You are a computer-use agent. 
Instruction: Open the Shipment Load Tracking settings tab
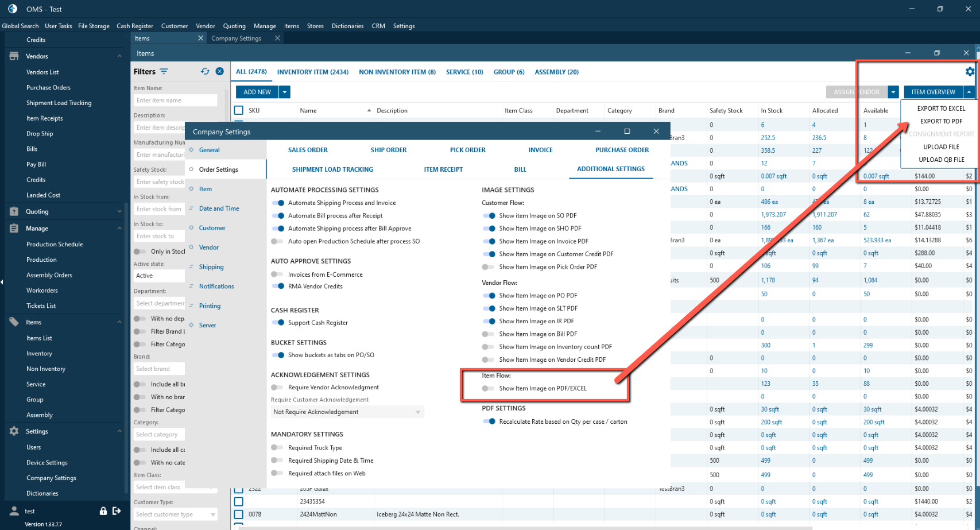point(332,169)
